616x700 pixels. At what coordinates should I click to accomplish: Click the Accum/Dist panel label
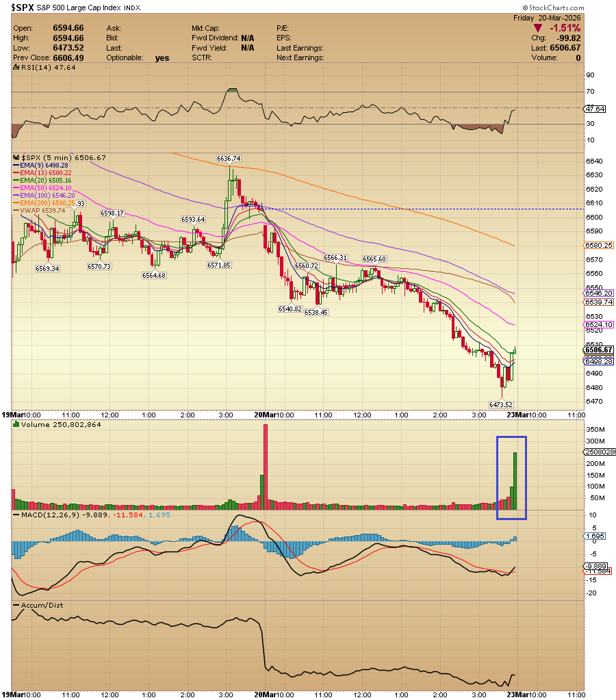tap(42, 605)
